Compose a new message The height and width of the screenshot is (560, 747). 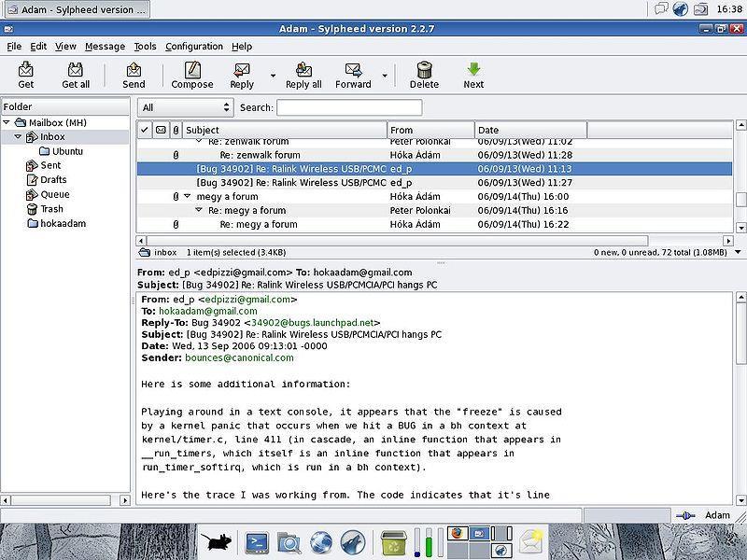click(192, 75)
